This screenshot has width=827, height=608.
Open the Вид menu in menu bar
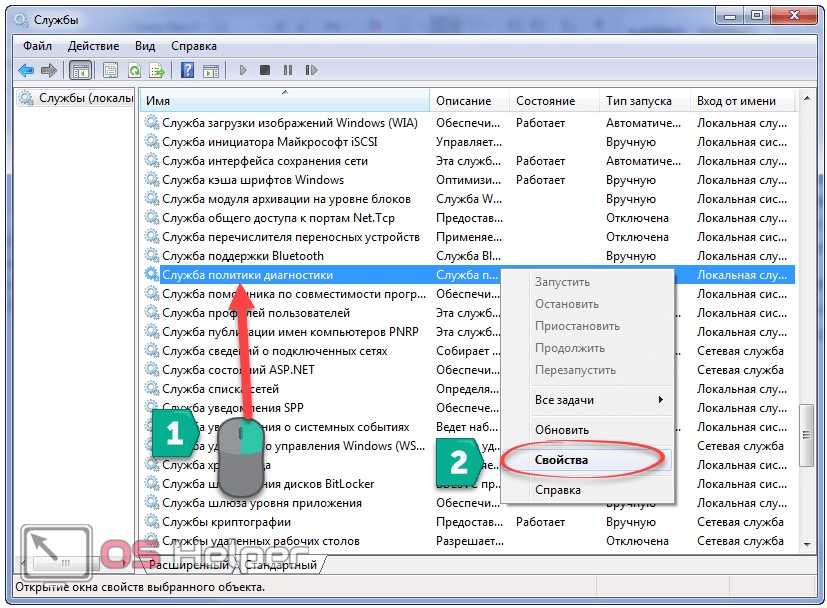click(x=145, y=46)
